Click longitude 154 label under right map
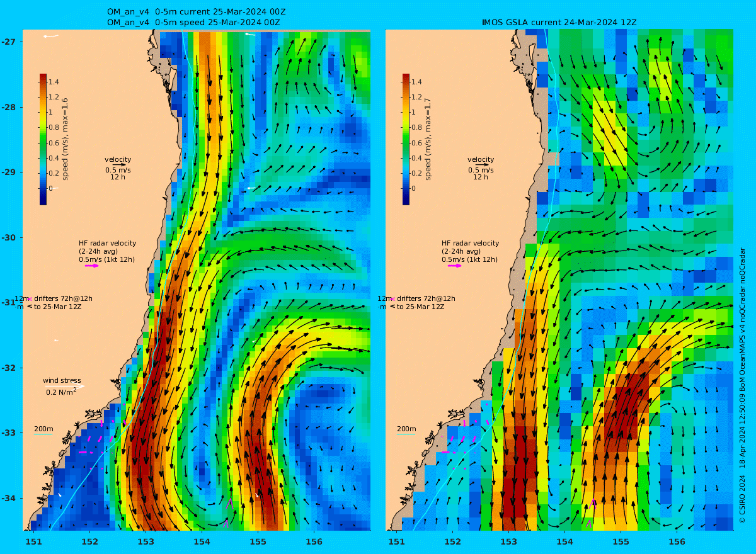756x554 pixels. pyautogui.click(x=564, y=541)
